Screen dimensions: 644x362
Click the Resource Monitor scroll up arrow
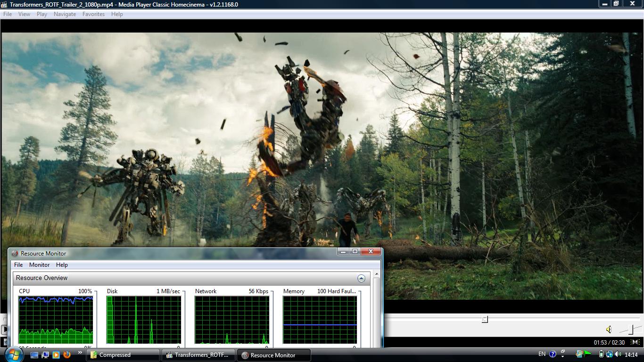click(x=376, y=274)
